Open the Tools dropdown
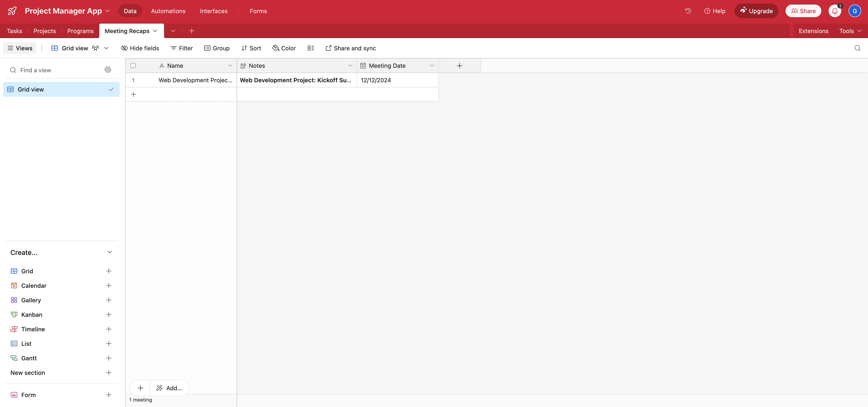Screen dimensions: 868x407 [x=850, y=31]
